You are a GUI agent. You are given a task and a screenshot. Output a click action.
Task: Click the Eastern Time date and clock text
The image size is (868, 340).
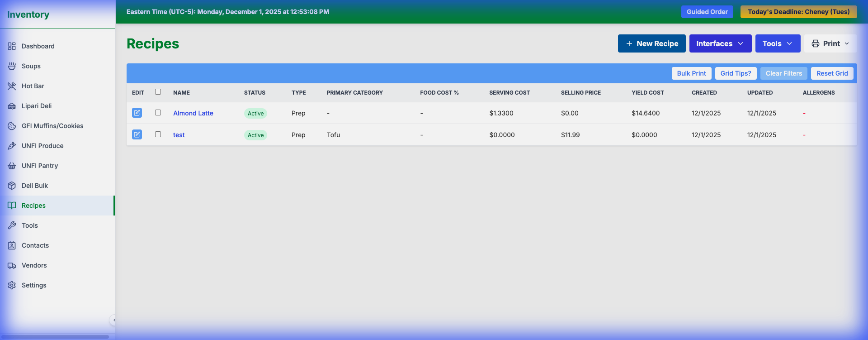[228, 12]
